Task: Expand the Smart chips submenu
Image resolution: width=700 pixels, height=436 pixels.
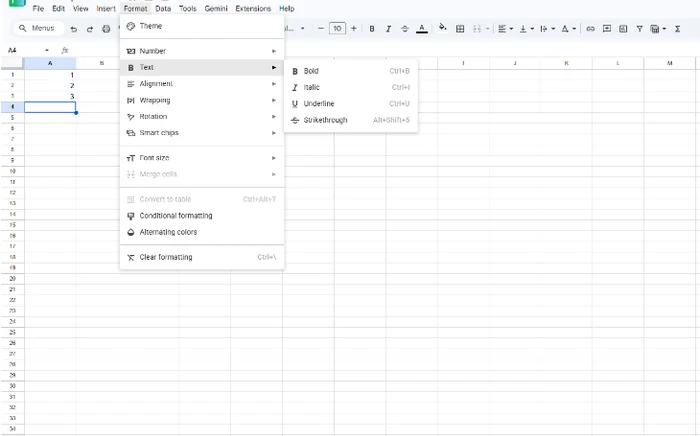Action: click(x=202, y=133)
